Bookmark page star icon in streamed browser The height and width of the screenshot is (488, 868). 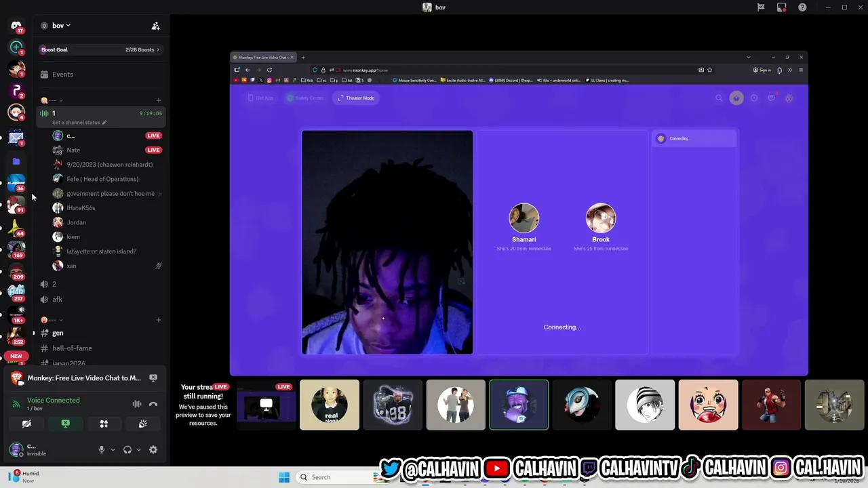point(710,70)
